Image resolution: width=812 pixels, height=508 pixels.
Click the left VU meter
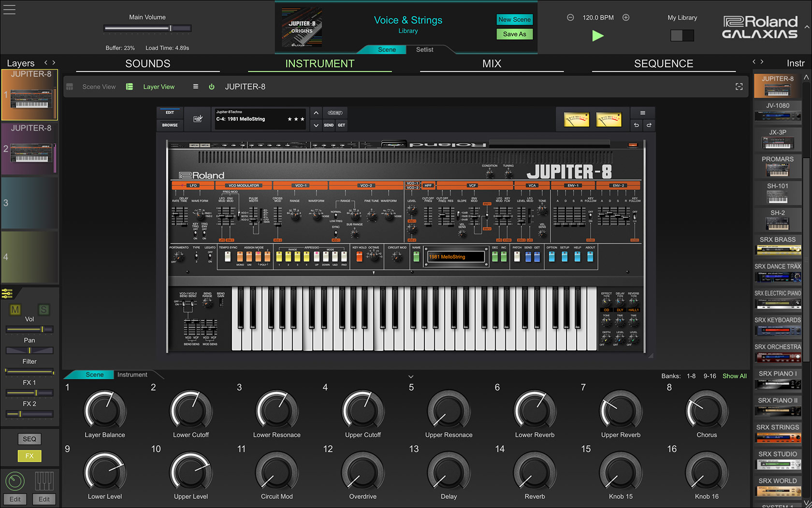click(577, 119)
